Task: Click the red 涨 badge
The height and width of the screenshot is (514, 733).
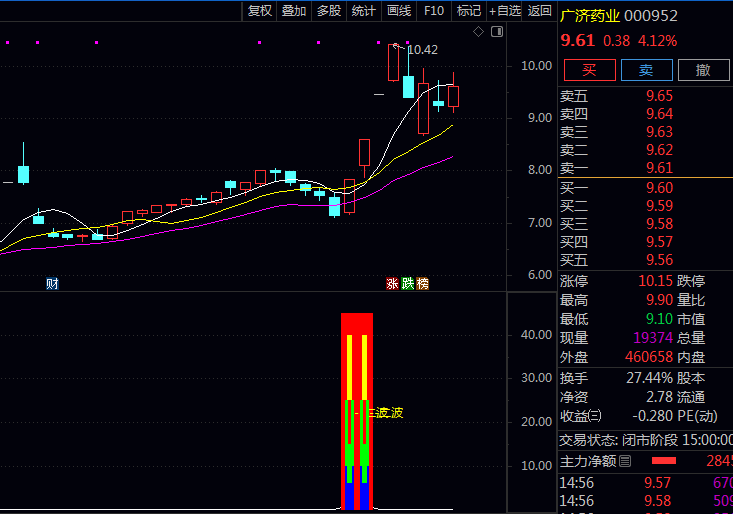Action: point(392,284)
